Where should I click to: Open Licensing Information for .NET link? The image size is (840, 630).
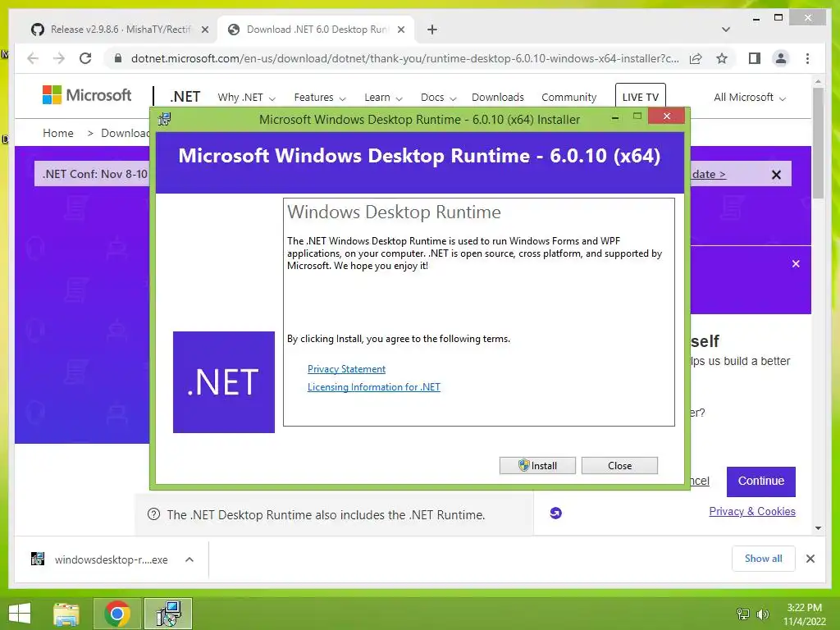(373, 387)
